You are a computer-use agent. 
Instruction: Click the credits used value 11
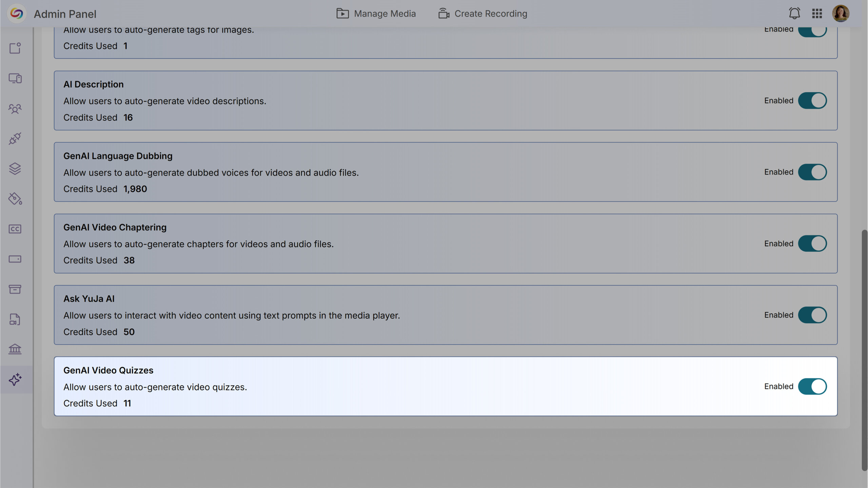127,403
